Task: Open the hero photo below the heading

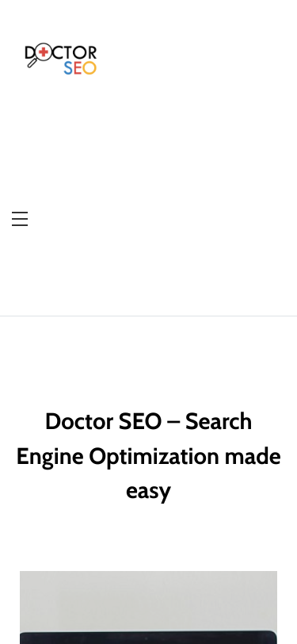Action: 149,608
